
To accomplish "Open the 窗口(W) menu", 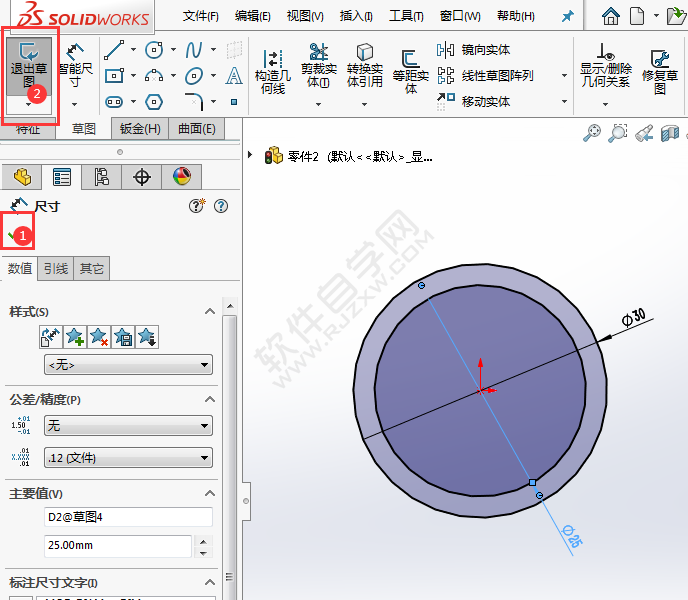I will tap(460, 17).
